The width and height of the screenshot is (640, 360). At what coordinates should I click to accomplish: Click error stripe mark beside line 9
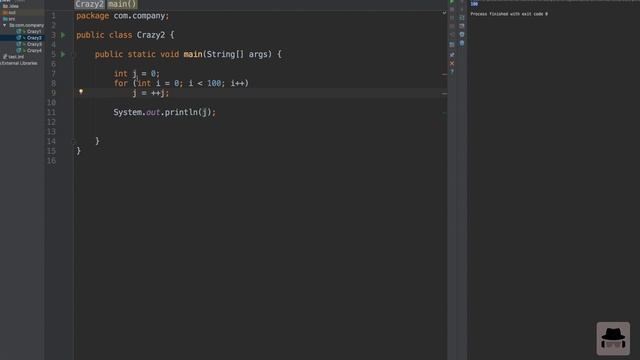click(x=444, y=93)
